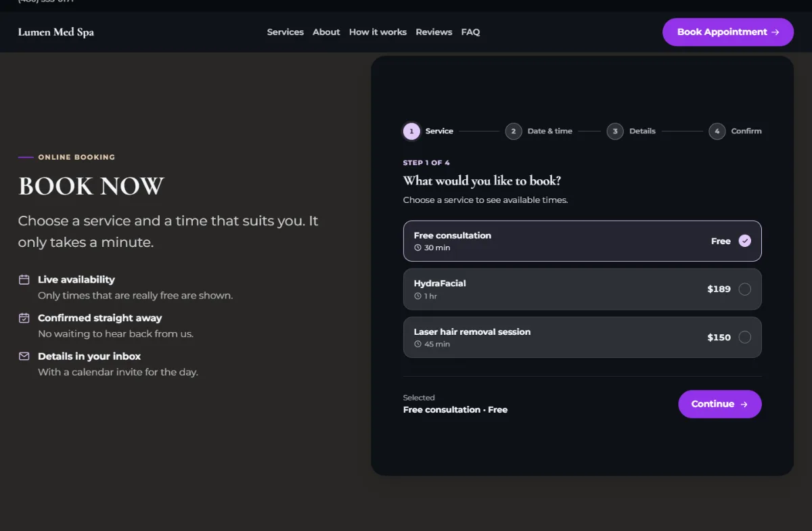This screenshot has height=531, width=812.
Task: Click 'Laser hair removal session' card title
Action: point(472,332)
